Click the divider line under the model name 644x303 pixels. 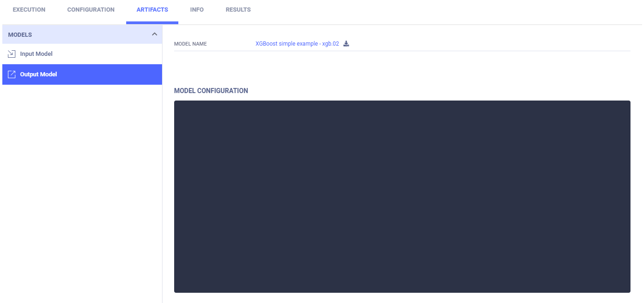[x=402, y=51]
